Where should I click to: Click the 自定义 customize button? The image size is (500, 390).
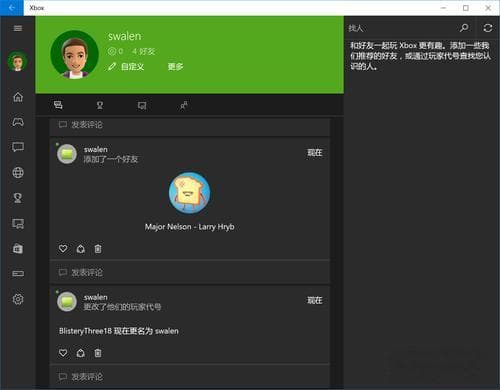[x=126, y=67]
